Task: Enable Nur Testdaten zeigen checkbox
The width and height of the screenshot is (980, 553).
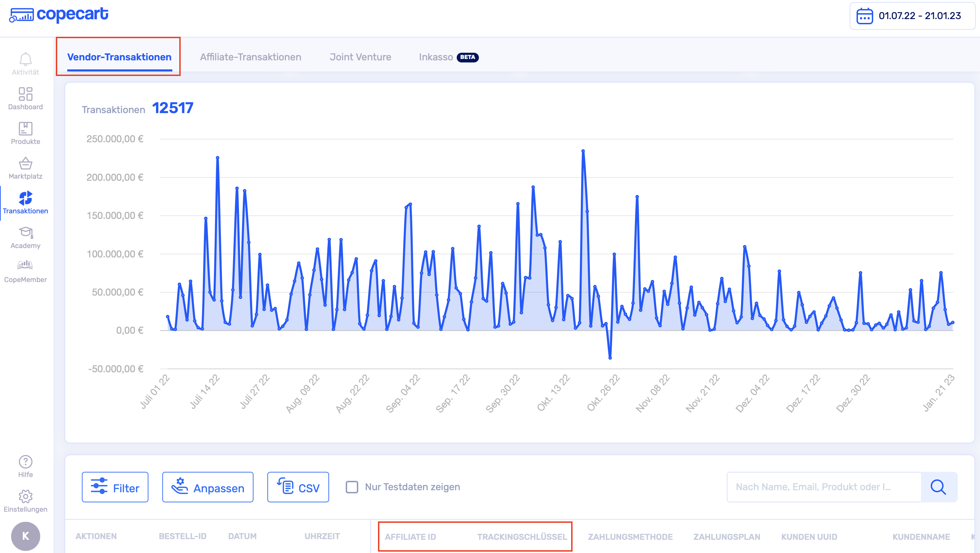Action: coord(352,487)
